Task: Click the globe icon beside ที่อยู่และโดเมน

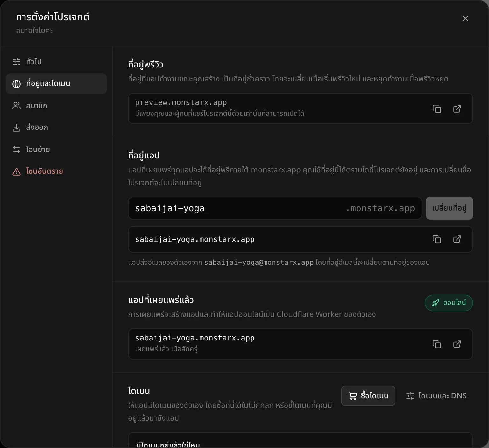Action: coord(17,84)
